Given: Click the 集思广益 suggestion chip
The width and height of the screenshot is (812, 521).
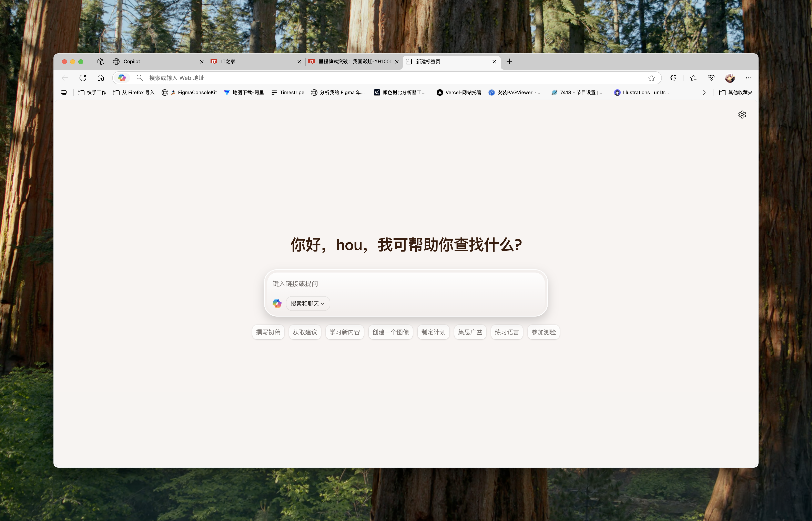Looking at the screenshot, I should (x=470, y=332).
